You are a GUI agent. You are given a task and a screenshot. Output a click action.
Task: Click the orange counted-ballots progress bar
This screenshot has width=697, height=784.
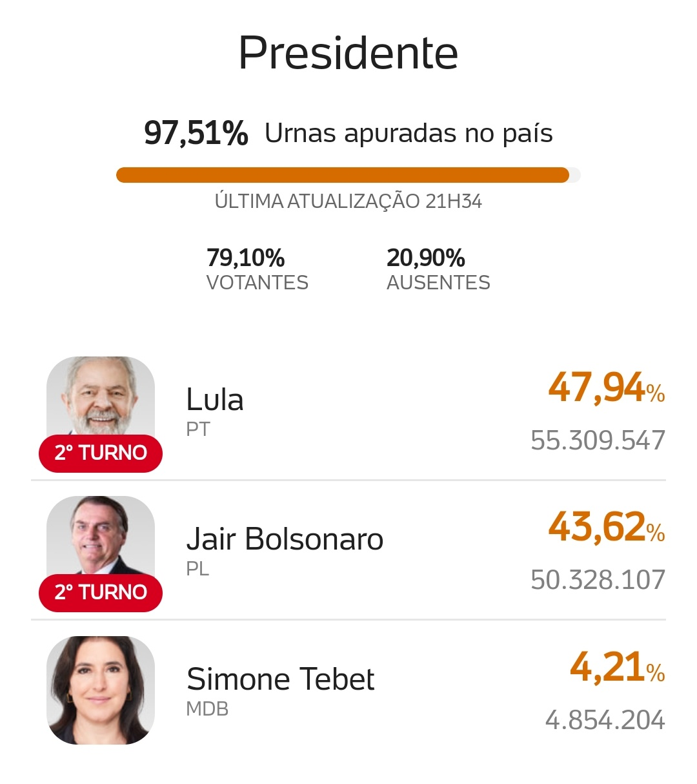click(343, 175)
